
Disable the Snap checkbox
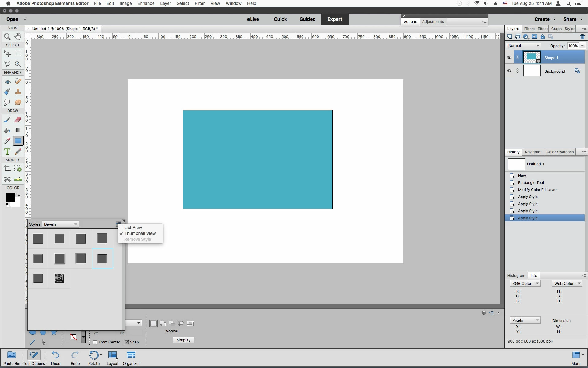point(127,342)
